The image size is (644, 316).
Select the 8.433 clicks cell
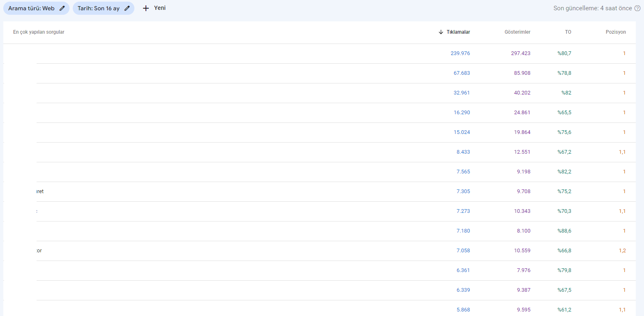[x=463, y=152]
